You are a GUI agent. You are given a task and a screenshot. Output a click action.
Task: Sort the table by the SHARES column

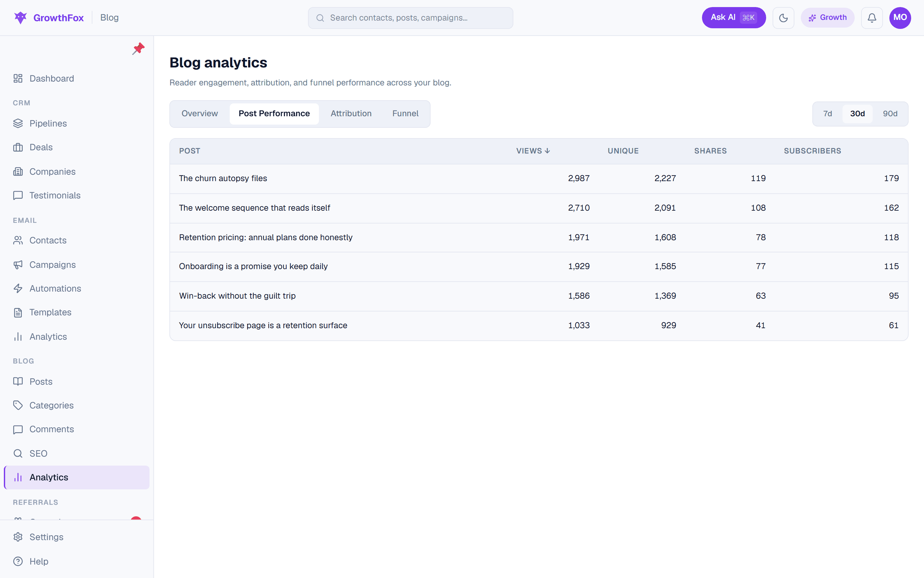coord(710,151)
